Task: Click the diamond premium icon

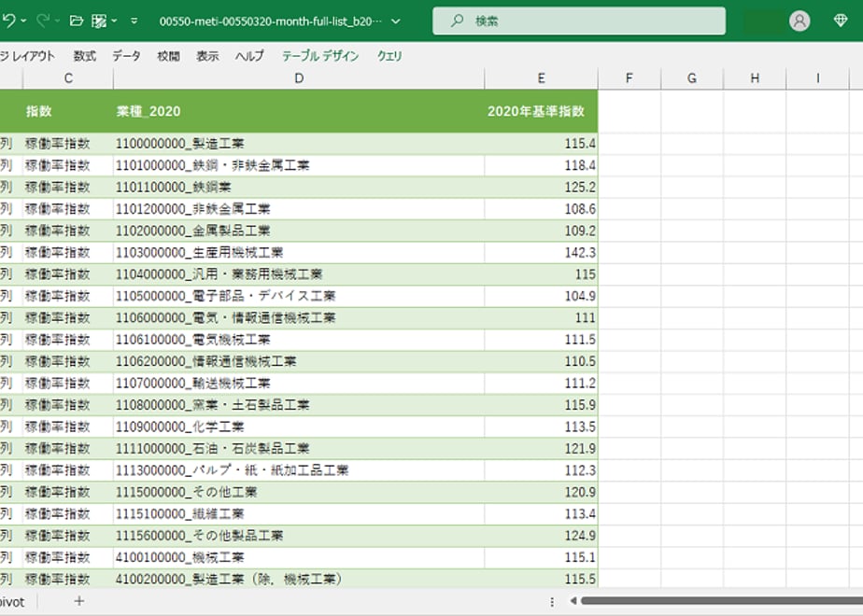Action: (x=840, y=21)
